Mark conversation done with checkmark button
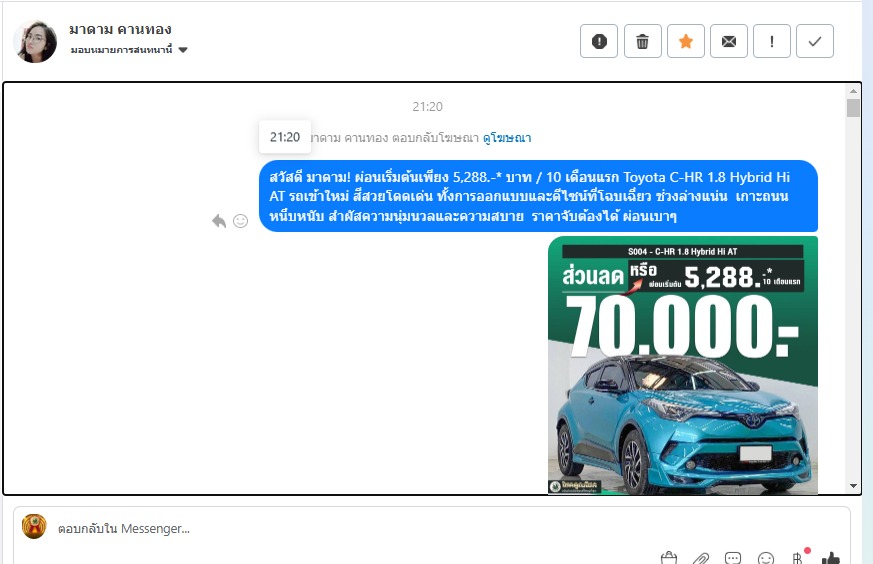The image size is (873, 564). (815, 41)
